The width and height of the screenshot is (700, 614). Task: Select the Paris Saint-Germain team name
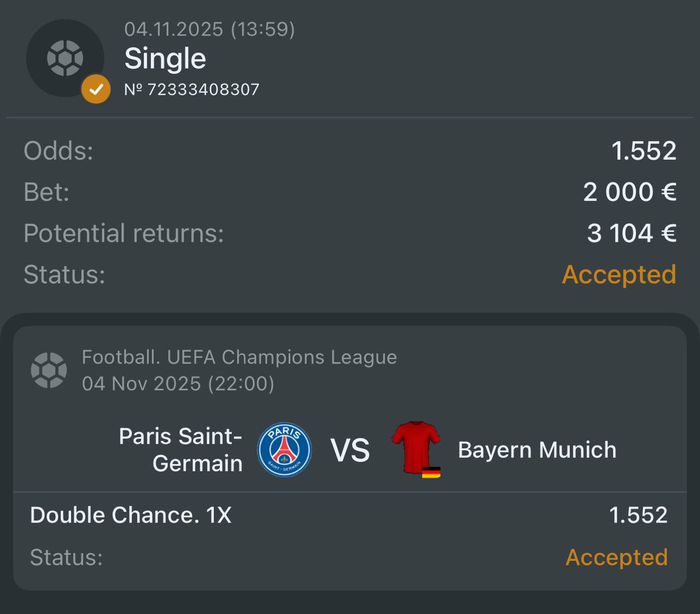pyautogui.click(x=181, y=449)
